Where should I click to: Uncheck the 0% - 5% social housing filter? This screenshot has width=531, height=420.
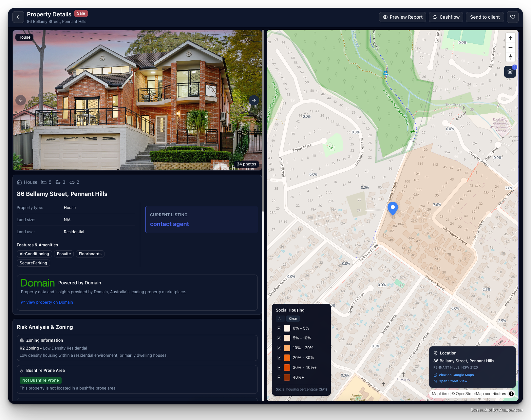pos(279,328)
